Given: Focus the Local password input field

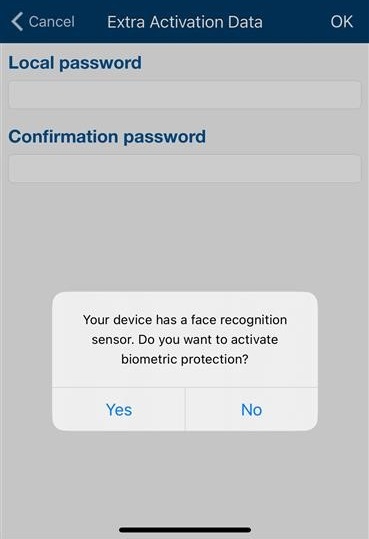Looking at the screenshot, I should [x=185, y=95].
